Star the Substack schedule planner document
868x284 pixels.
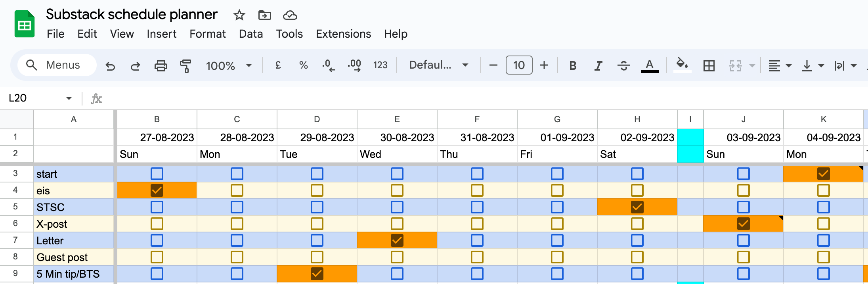239,15
